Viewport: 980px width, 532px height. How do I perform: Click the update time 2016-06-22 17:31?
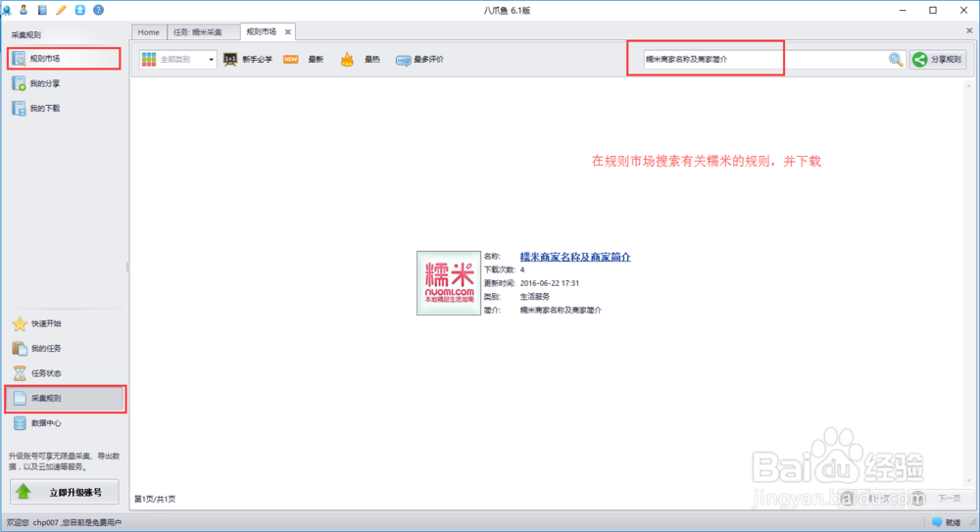coord(550,283)
